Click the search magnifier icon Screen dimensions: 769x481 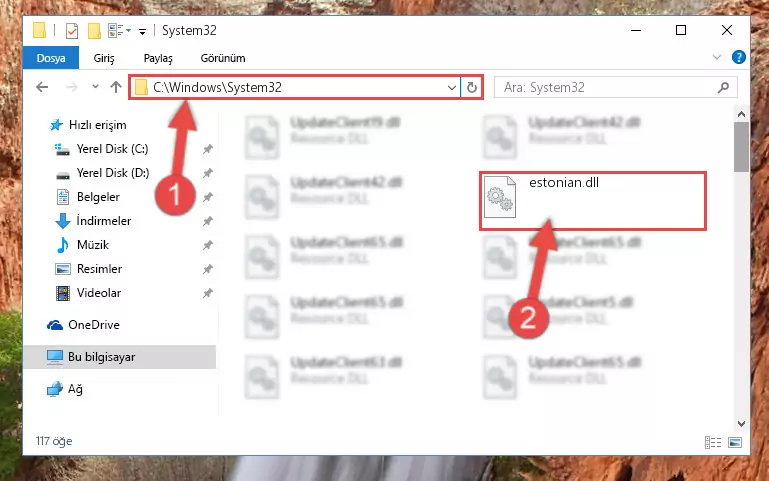723,87
